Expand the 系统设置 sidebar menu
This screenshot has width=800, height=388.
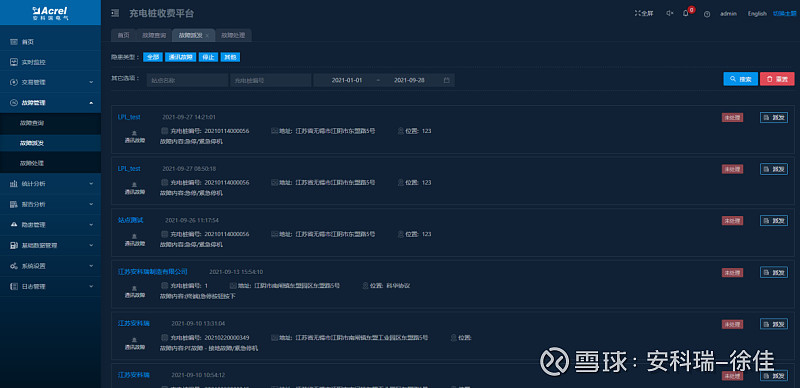[x=91, y=266]
